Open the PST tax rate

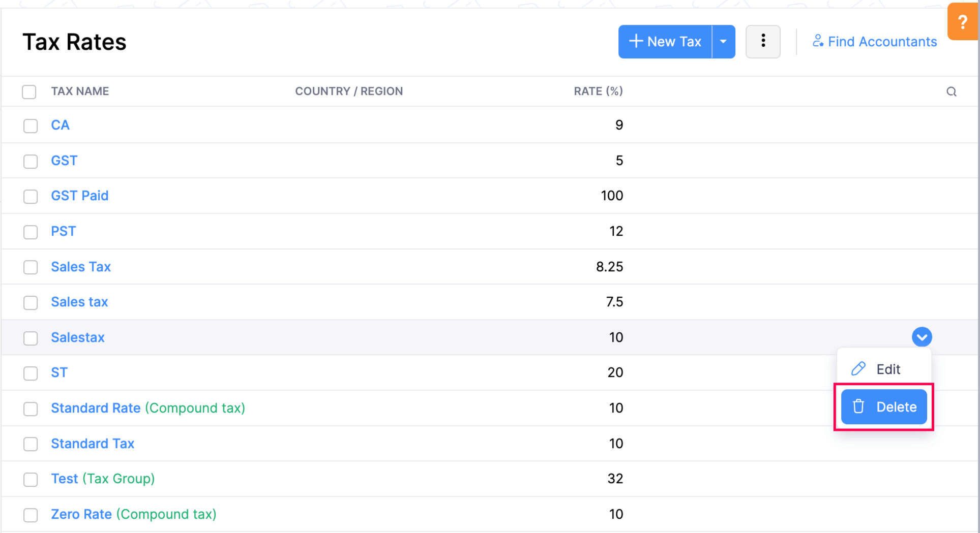pyautogui.click(x=63, y=231)
